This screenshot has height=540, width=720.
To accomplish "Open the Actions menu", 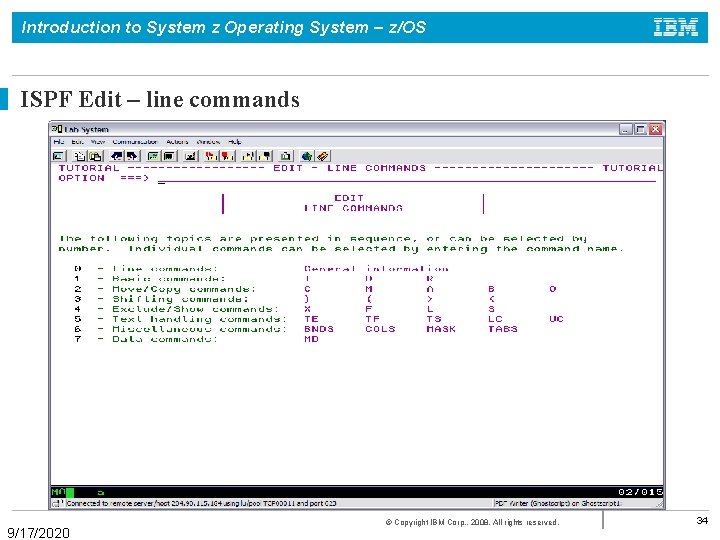I will 177,142.
